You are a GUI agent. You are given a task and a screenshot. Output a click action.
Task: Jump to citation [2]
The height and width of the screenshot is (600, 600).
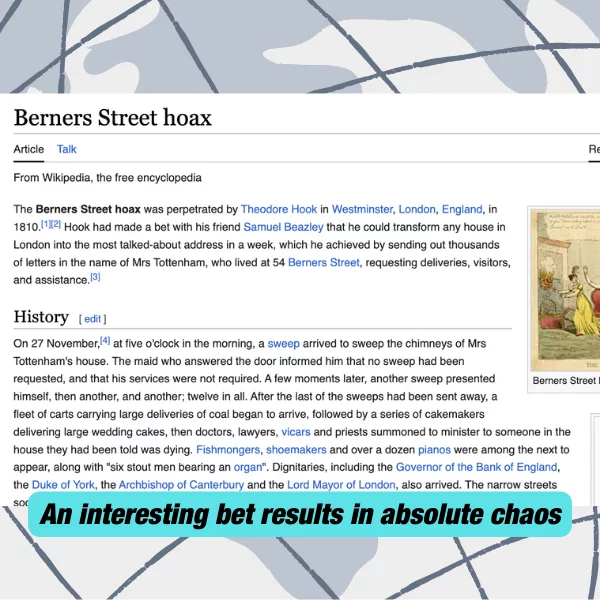56,224
